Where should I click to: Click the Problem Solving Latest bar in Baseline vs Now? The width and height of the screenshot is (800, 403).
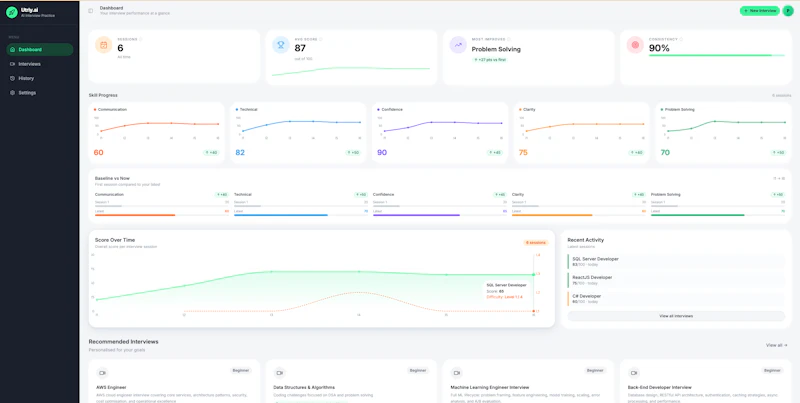(x=718, y=215)
